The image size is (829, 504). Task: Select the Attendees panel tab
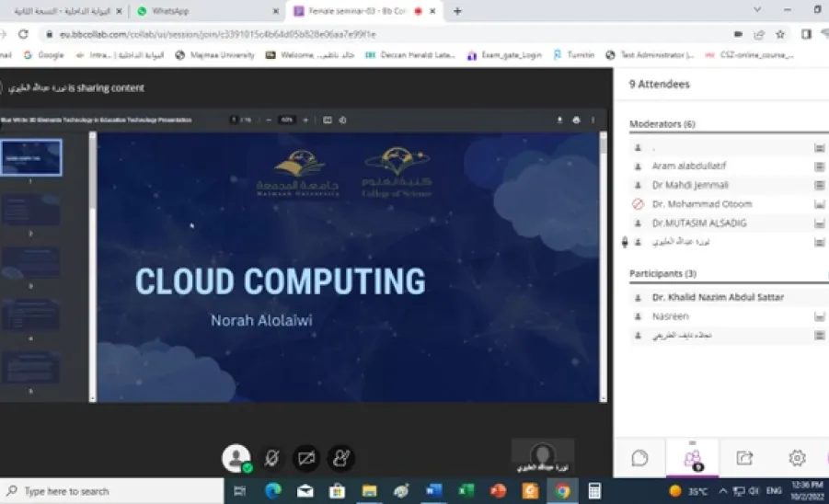click(693, 459)
